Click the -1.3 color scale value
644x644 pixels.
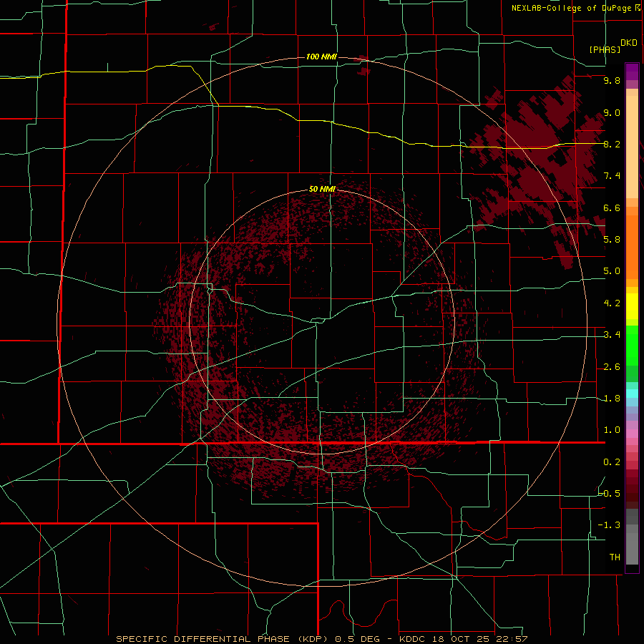tap(609, 525)
